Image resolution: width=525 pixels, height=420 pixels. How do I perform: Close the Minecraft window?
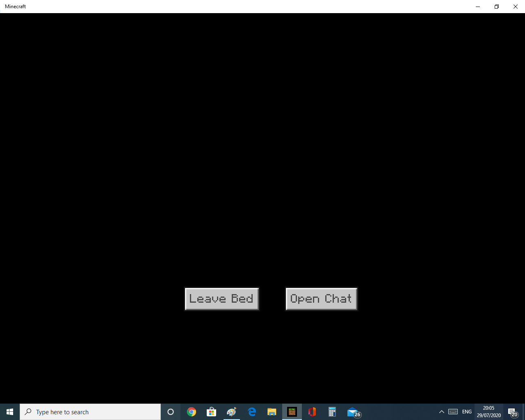coord(516,7)
